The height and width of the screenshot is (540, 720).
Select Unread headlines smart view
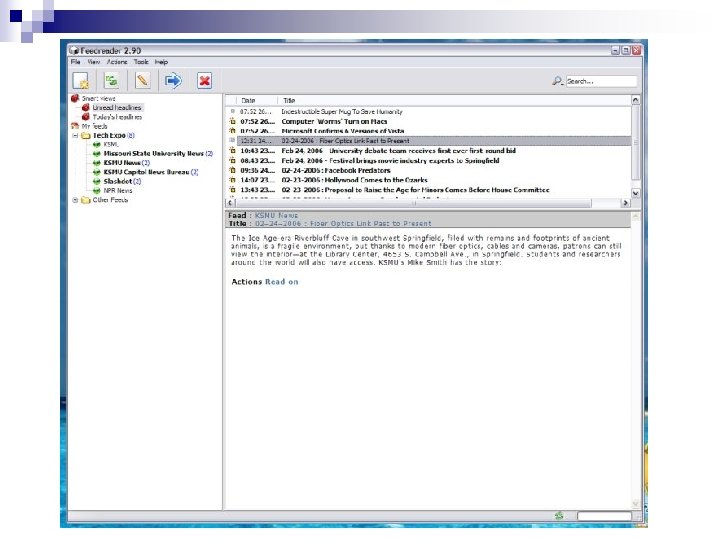pyautogui.click(x=117, y=107)
